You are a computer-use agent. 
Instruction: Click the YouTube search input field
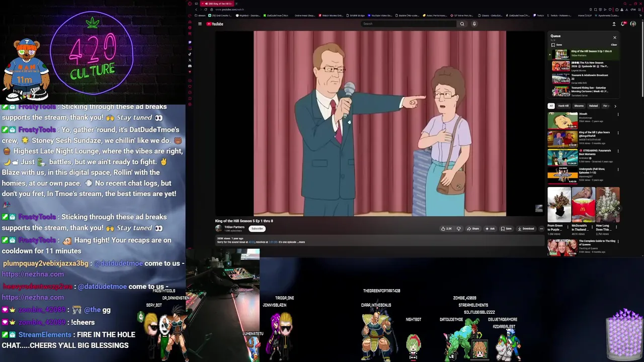tap(409, 24)
